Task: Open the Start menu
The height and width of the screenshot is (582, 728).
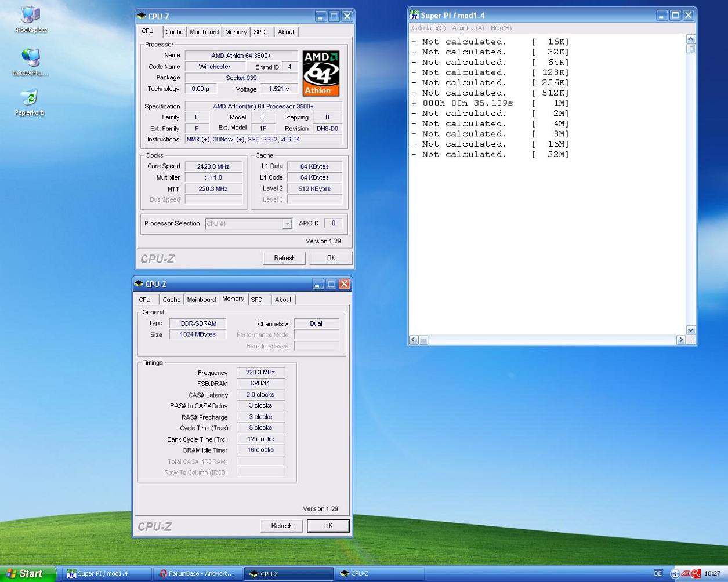Action: (28, 573)
